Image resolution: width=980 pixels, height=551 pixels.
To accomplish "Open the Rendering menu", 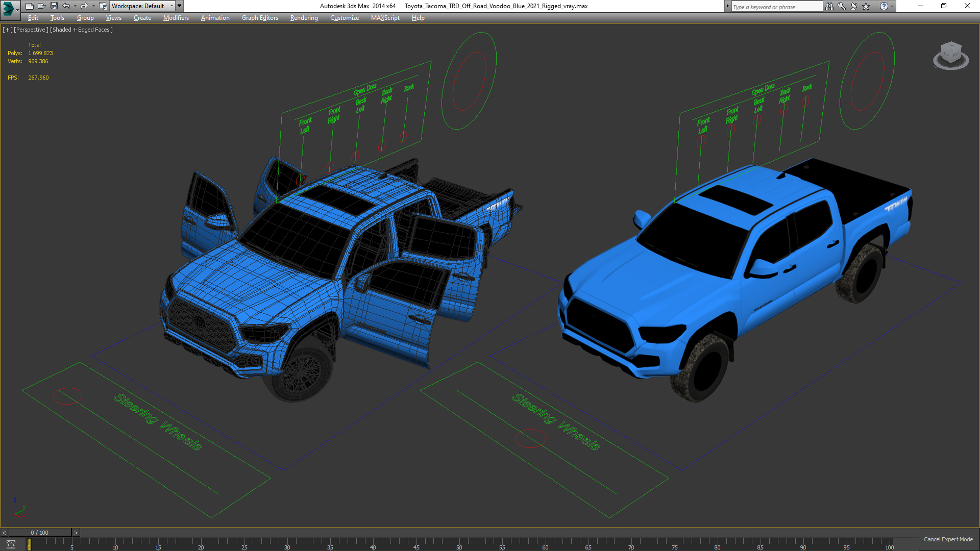I will (x=304, y=18).
